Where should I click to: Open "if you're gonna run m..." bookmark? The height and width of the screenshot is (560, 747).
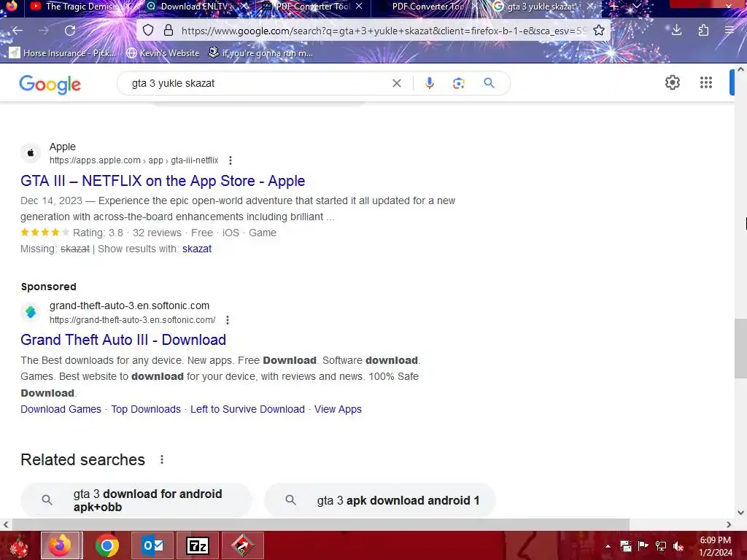click(260, 52)
